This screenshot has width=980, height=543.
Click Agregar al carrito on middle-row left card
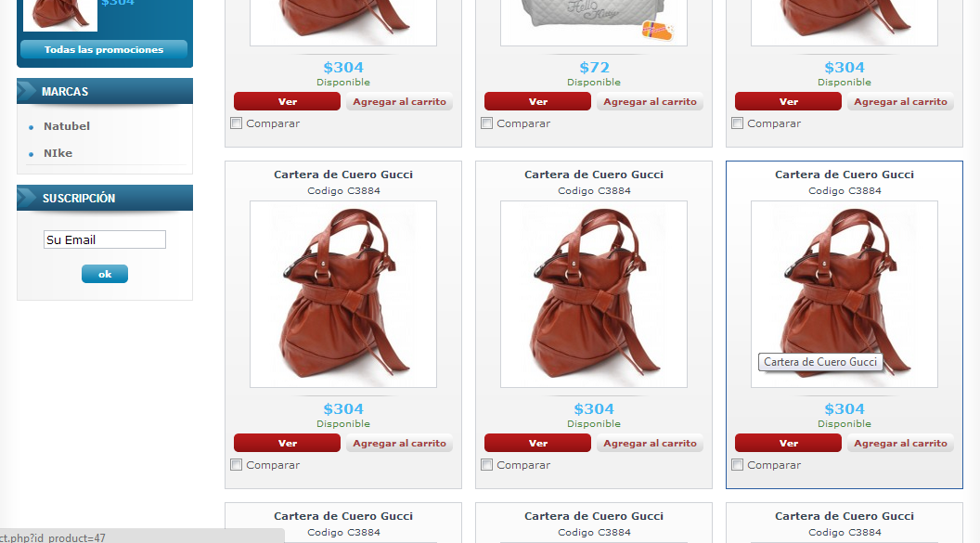(x=399, y=443)
